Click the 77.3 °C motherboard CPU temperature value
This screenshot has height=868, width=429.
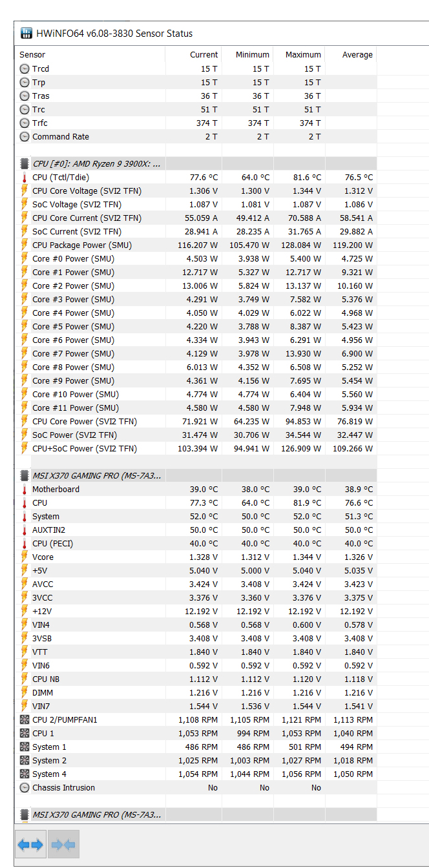coord(204,502)
